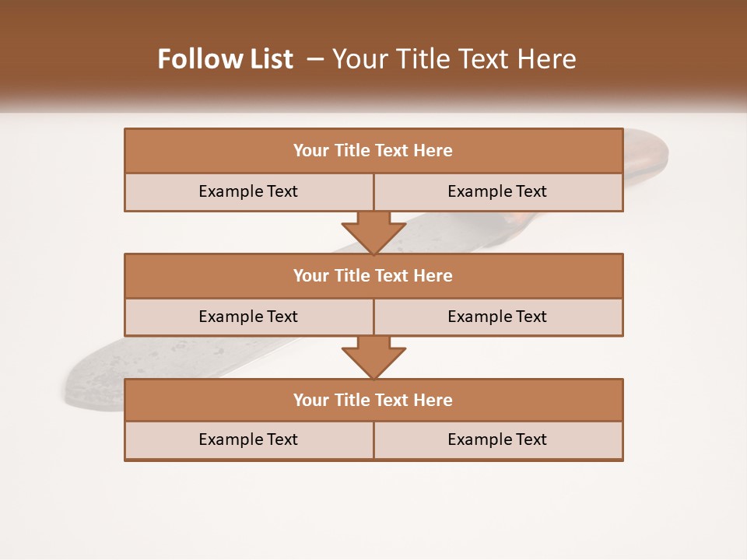Click the second block's left 'Example Text' cell
The image size is (747, 560).
point(248,317)
